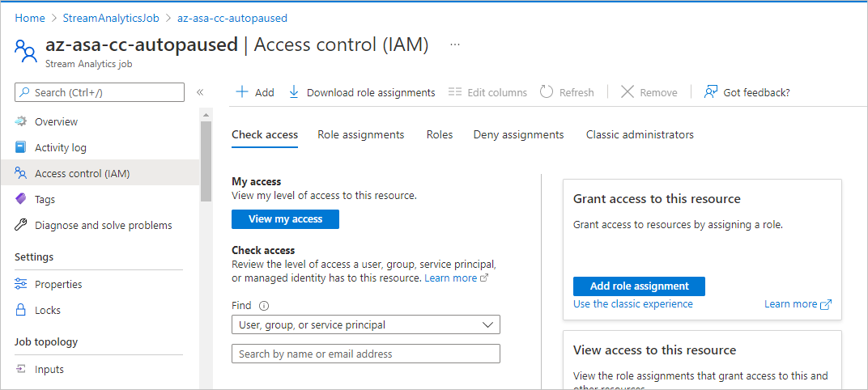Click the Add plus icon
Screen dimensions: 868x390
click(241, 92)
